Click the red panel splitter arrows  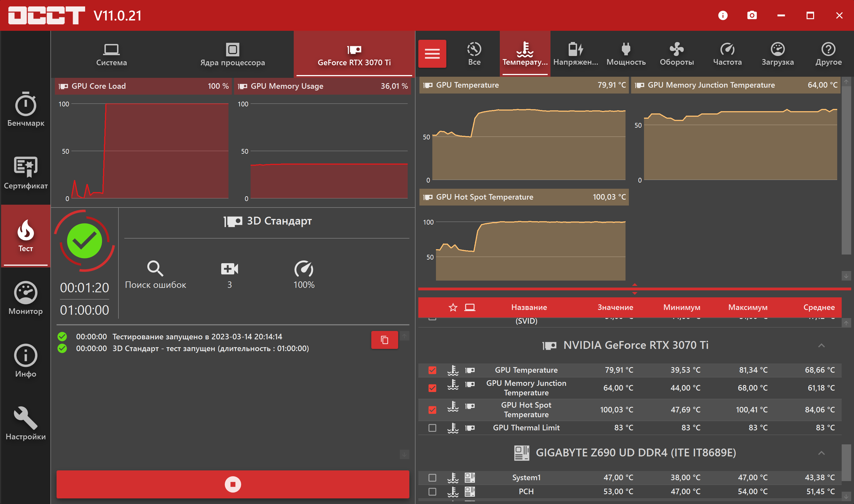click(634, 289)
